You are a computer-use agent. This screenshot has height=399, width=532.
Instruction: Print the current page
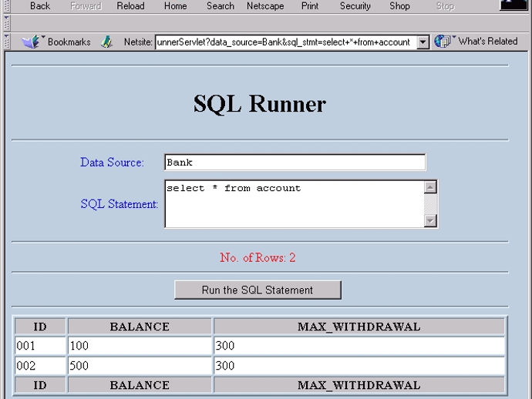(x=310, y=5)
